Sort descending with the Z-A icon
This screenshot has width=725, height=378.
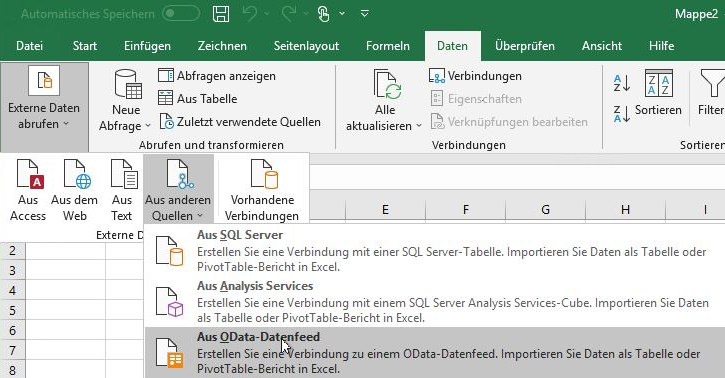click(621, 114)
